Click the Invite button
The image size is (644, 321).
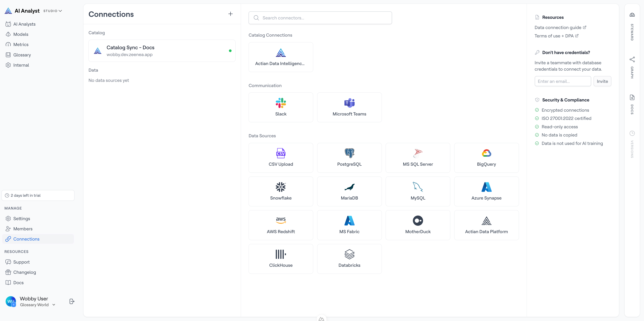pos(602,81)
